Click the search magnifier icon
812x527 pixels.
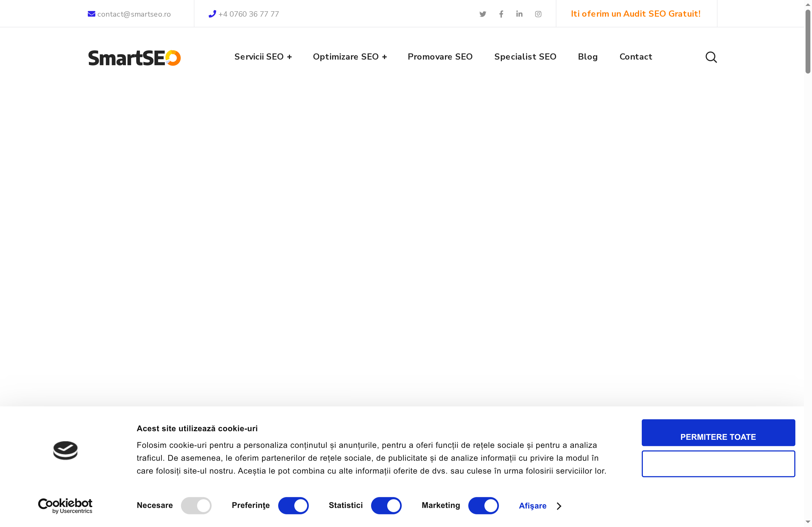coord(711,57)
